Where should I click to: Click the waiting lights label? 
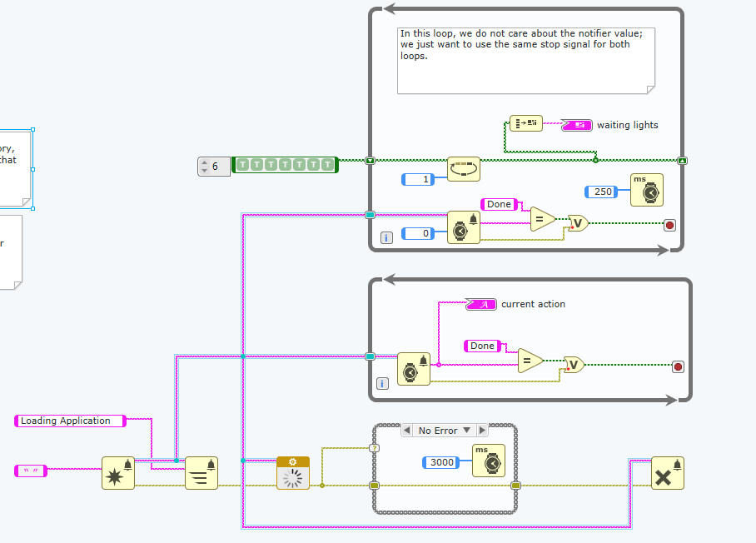(627, 125)
